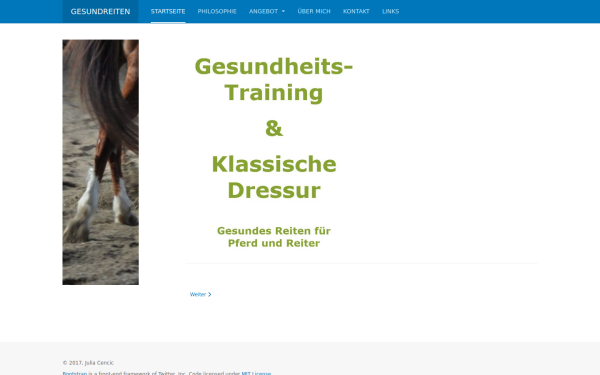Image resolution: width=600 pixels, height=375 pixels.
Task: Open the Bootstrap footer link
Action: coord(75,373)
